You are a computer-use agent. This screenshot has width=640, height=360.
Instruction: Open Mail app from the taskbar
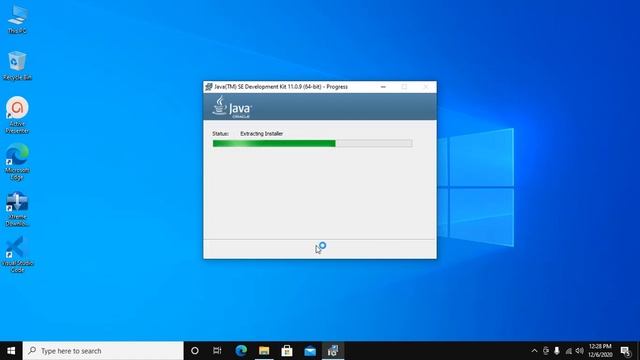pyautogui.click(x=310, y=351)
